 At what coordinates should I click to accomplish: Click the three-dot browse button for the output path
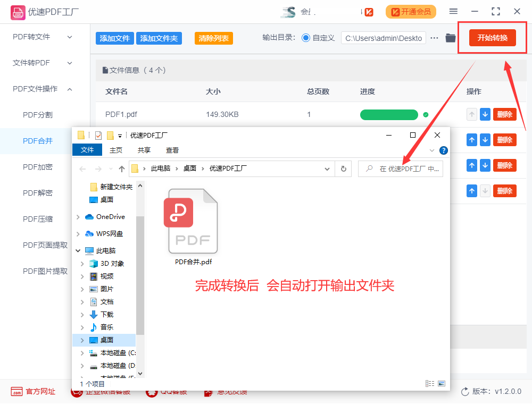pos(434,38)
